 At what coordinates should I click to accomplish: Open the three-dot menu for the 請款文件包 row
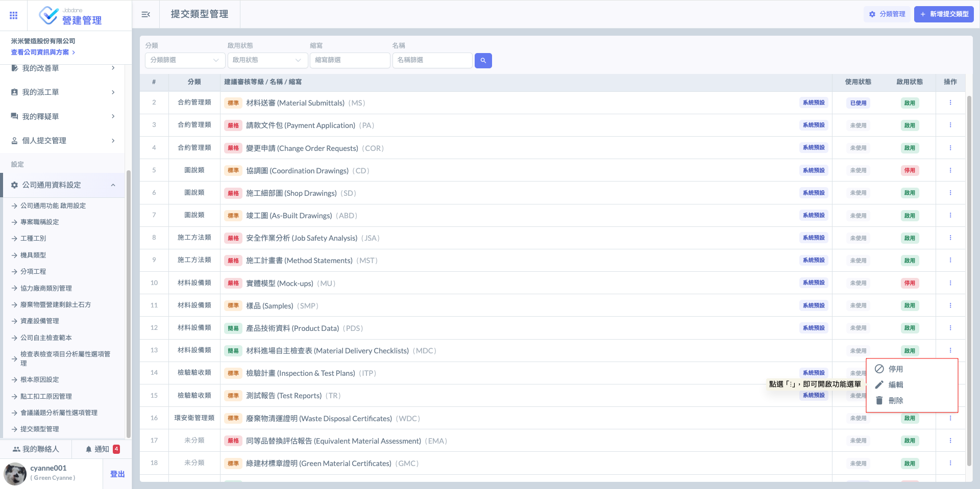point(950,125)
